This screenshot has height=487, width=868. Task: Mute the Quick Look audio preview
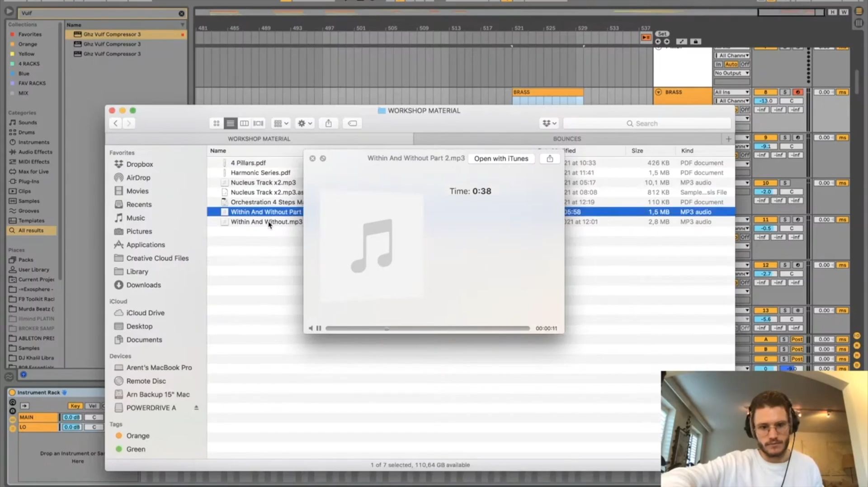tap(311, 328)
